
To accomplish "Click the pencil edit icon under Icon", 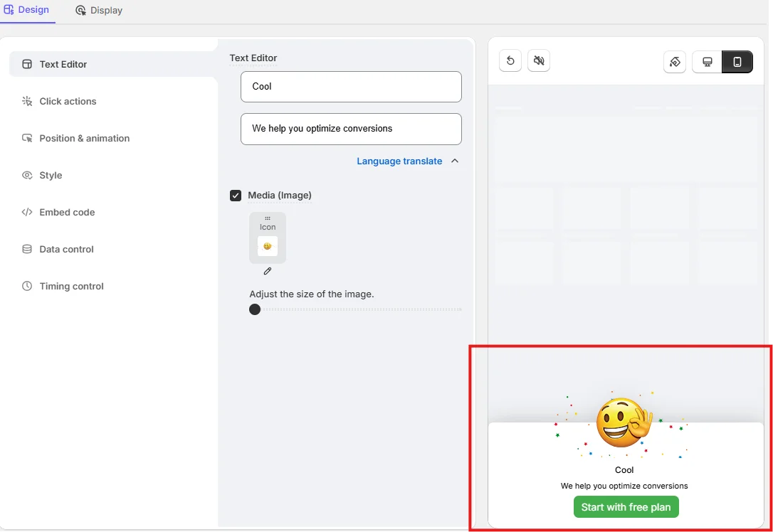I will click(x=268, y=271).
